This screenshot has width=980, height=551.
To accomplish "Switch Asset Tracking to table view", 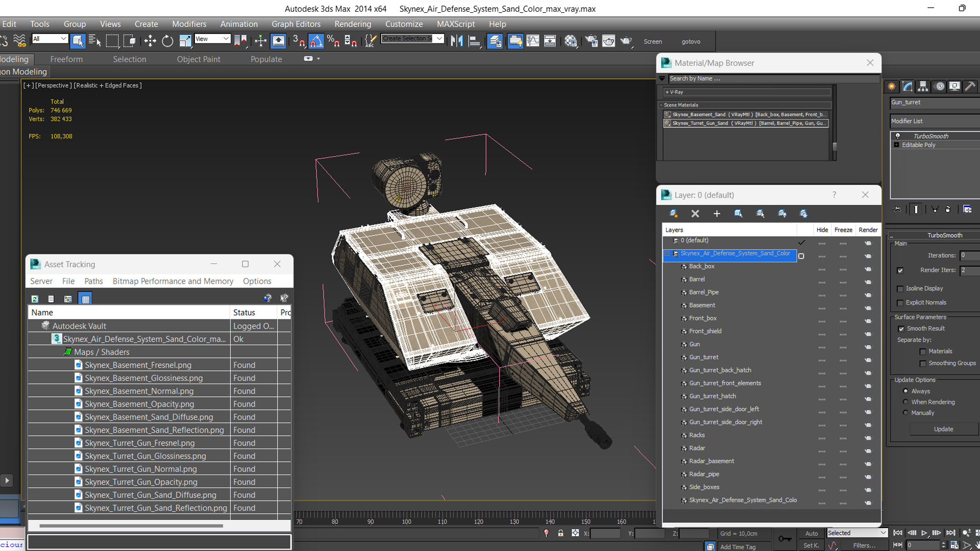I will click(85, 299).
